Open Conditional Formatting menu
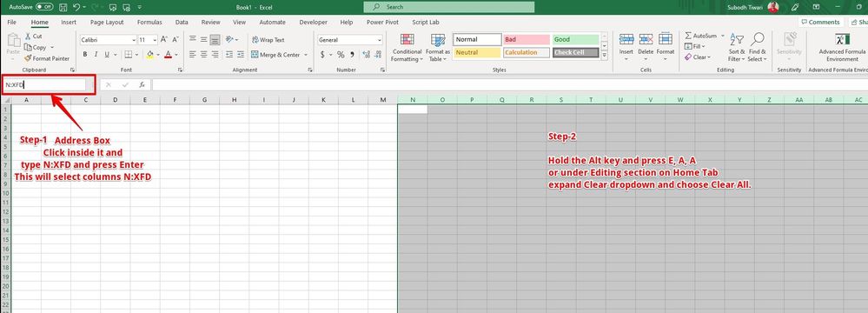 pos(407,48)
